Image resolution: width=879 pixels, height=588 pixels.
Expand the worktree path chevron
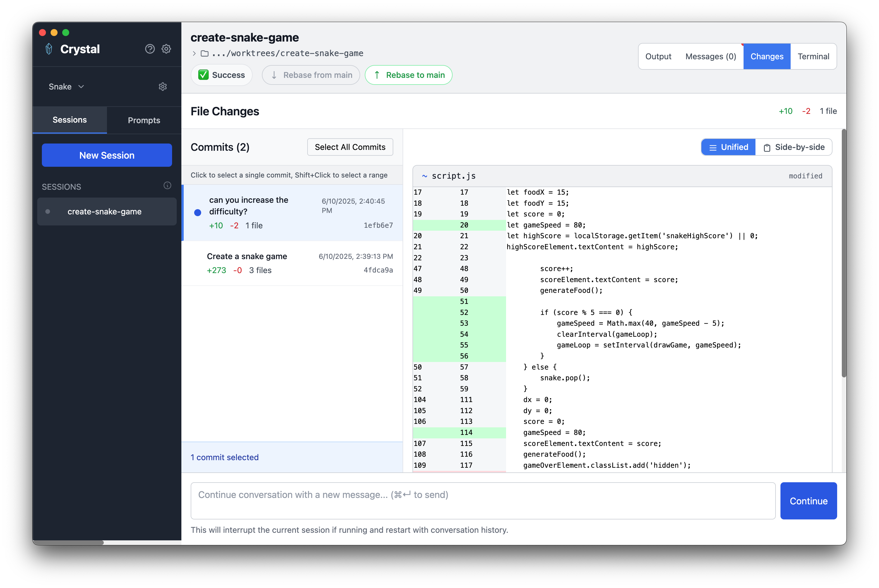point(194,54)
